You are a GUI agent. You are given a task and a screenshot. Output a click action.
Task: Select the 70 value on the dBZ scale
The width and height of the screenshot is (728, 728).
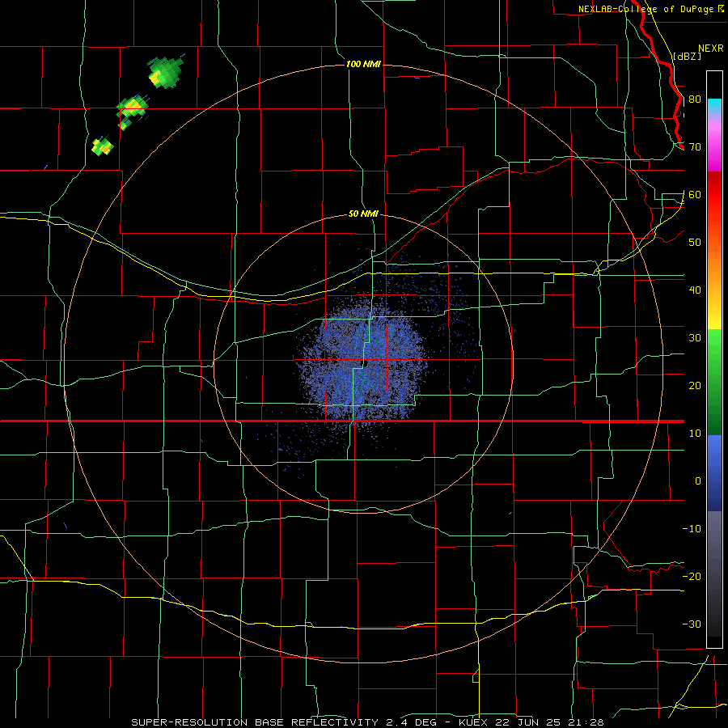[695, 147]
